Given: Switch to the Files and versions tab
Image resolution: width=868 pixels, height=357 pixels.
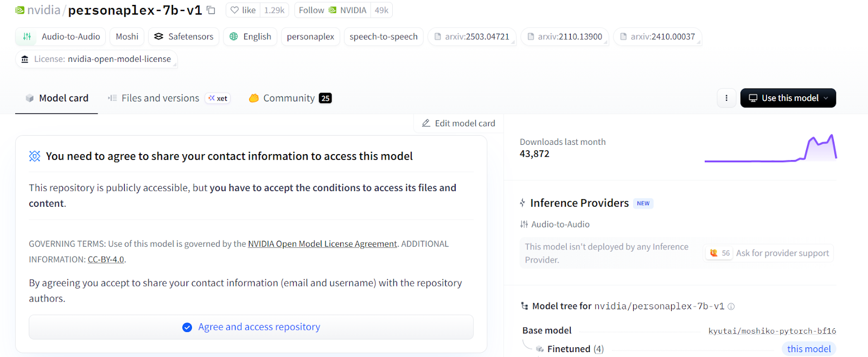Looking at the screenshot, I should tap(159, 98).
